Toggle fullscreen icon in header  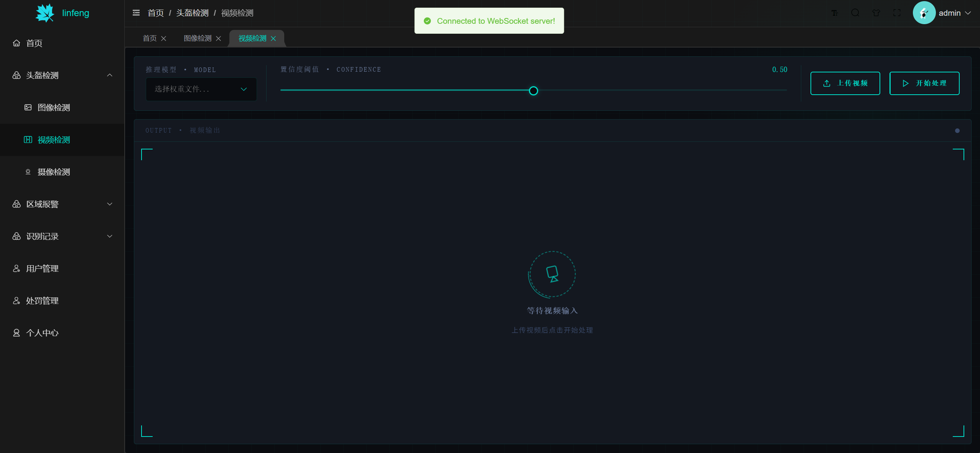coord(897,13)
